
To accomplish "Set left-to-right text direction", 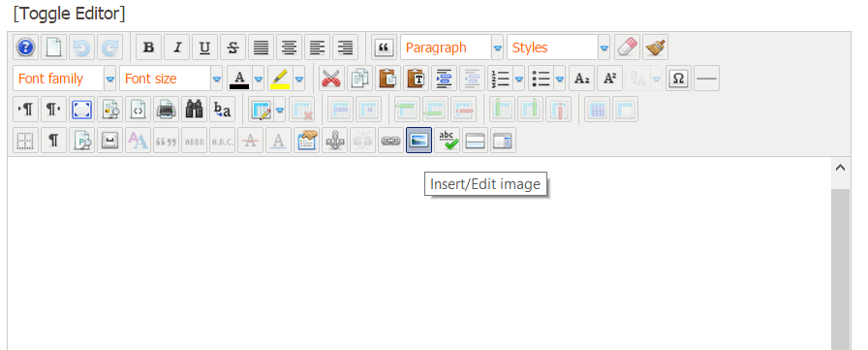I will click(x=25, y=110).
